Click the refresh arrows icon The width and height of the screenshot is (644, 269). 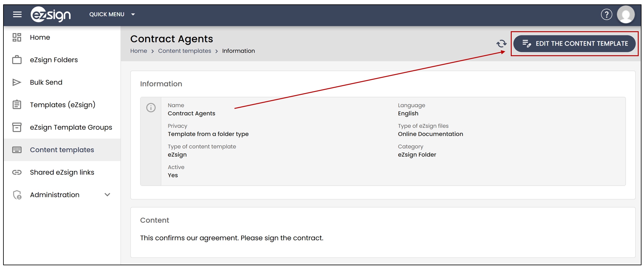501,44
